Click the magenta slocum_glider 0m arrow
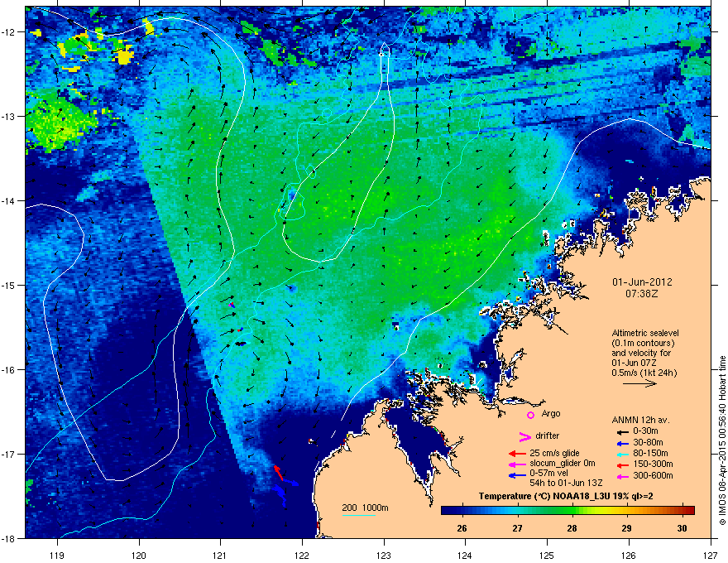The width and height of the screenshot is (728, 563). click(x=517, y=464)
